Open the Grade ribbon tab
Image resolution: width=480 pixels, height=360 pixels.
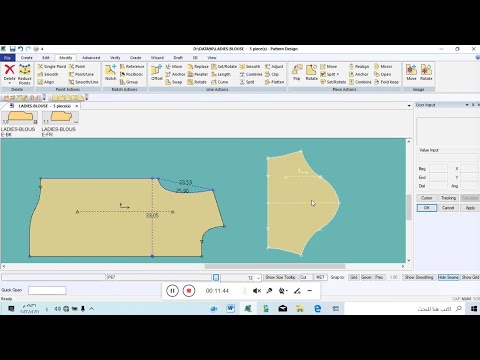(135, 58)
